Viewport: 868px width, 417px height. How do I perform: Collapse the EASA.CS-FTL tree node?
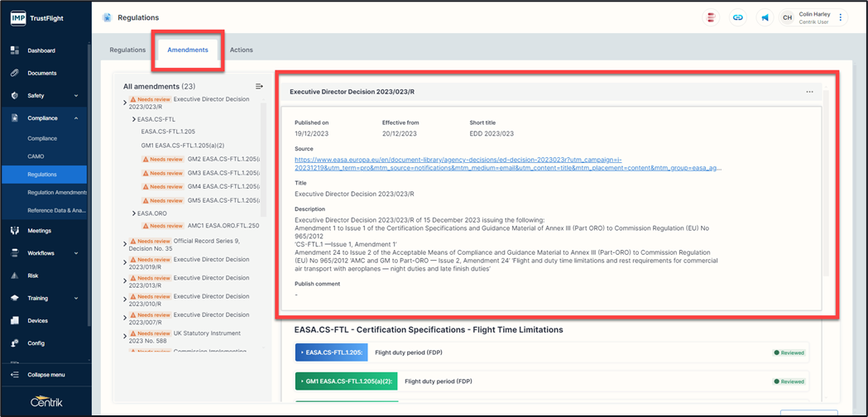point(134,119)
